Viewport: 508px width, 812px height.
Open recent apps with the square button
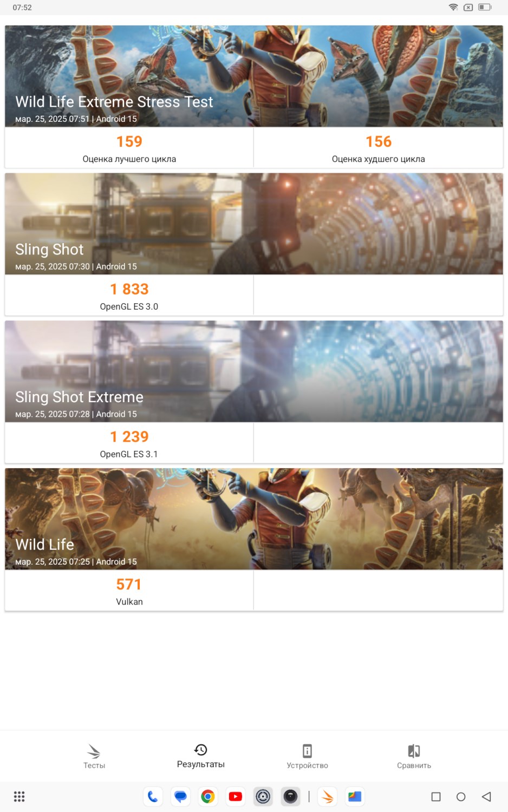pyautogui.click(x=436, y=796)
